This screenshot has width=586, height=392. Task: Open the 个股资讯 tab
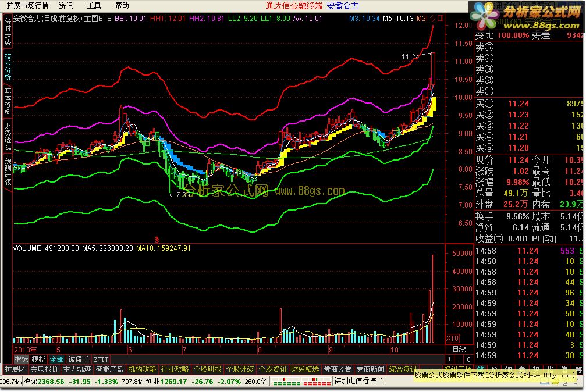coord(272,369)
